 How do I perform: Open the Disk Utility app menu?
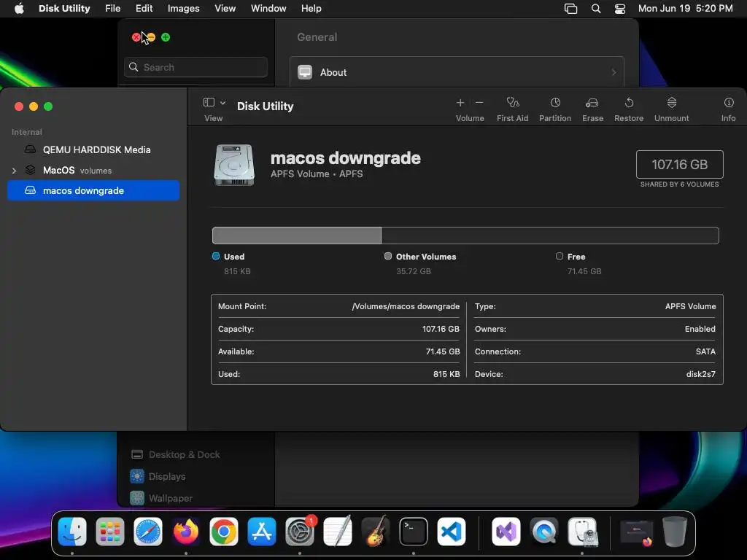coord(64,9)
